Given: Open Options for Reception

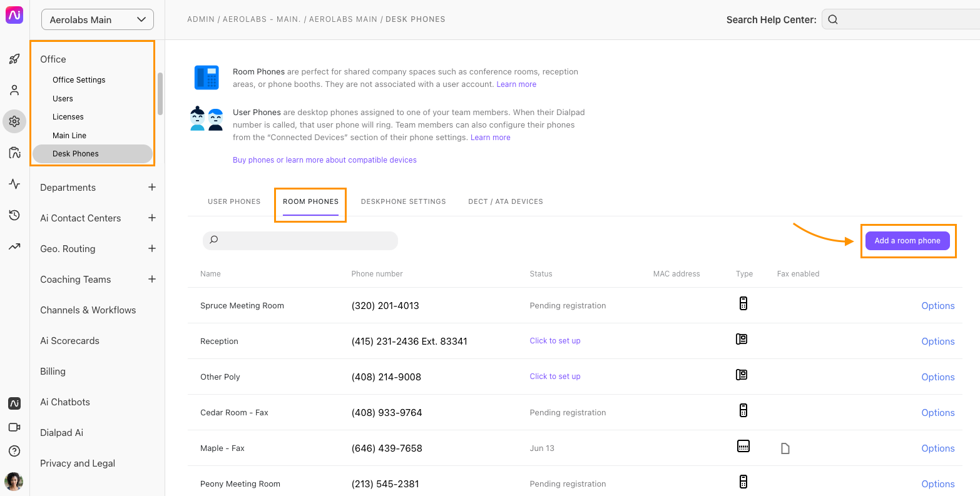Looking at the screenshot, I should pos(937,342).
